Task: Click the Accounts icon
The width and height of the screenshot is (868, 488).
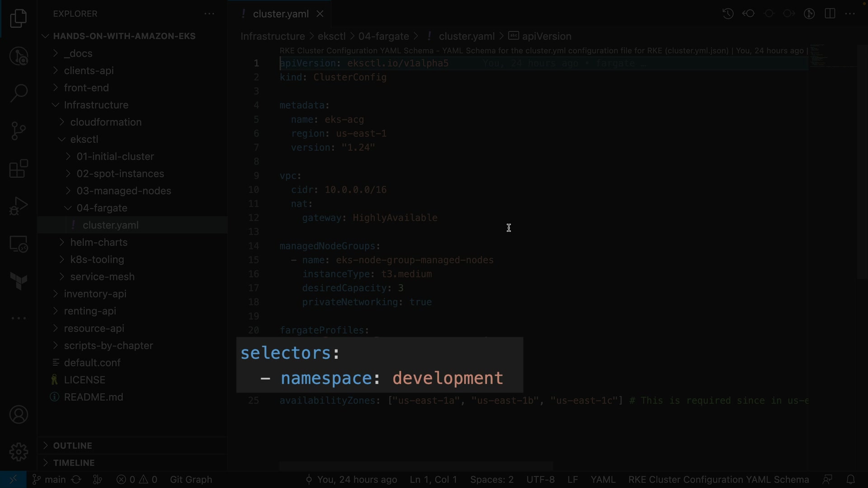Action: [x=19, y=415]
